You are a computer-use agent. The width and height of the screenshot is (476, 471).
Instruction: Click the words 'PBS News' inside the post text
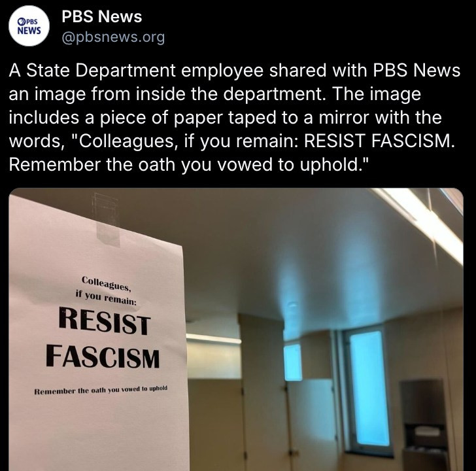416,70
